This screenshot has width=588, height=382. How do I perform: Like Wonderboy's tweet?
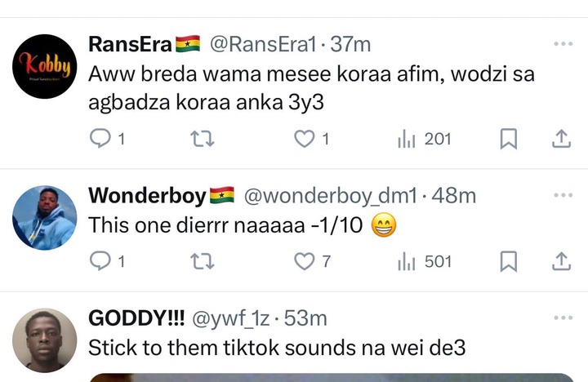305,261
